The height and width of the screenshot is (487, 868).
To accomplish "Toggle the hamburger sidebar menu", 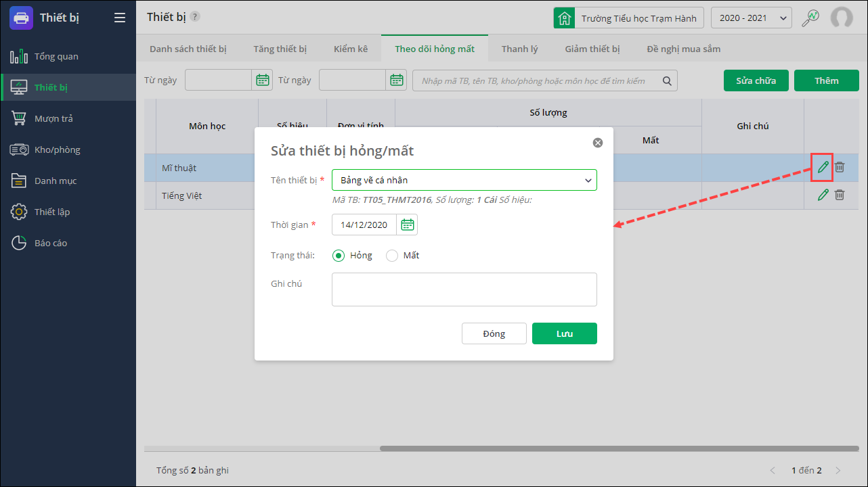I will 120,18.
